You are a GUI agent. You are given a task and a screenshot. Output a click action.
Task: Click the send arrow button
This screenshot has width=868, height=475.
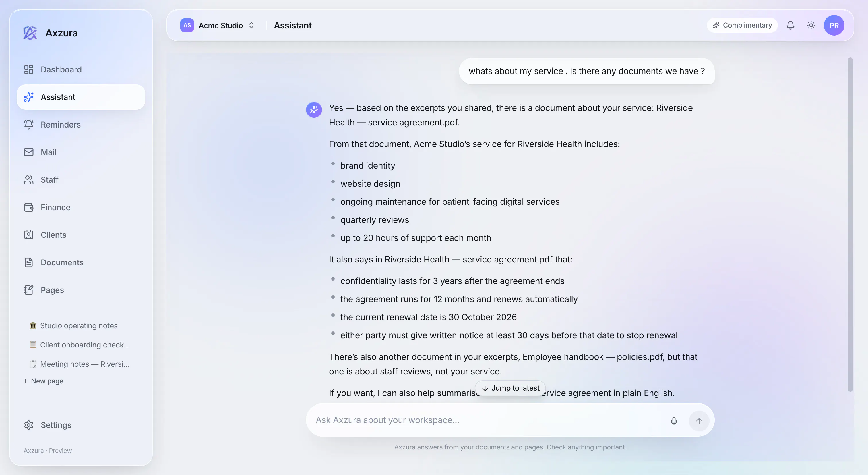point(699,420)
